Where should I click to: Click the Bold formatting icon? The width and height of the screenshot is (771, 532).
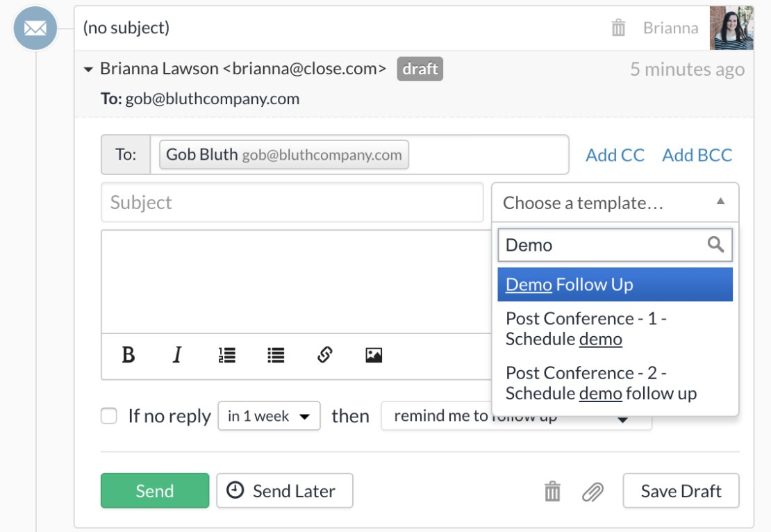pyautogui.click(x=128, y=356)
